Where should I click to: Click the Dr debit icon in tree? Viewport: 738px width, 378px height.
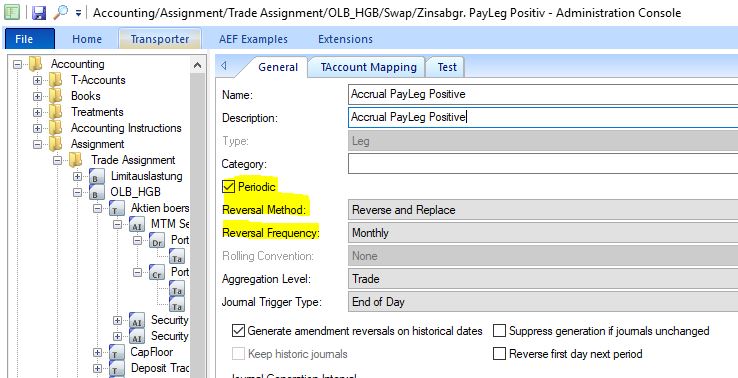(157, 241)
